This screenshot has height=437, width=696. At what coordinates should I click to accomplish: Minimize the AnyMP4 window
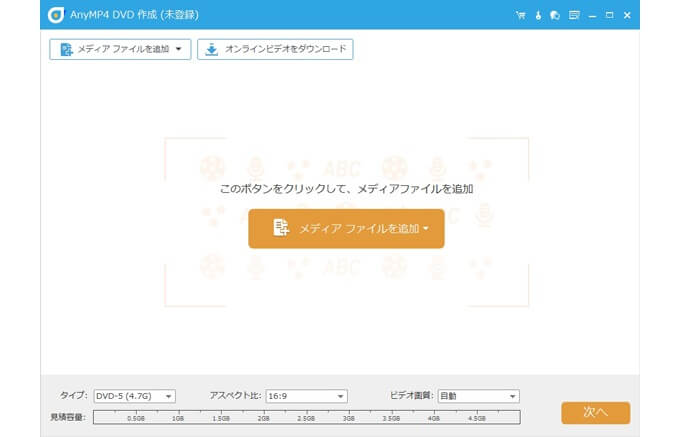tap(592, 15)
